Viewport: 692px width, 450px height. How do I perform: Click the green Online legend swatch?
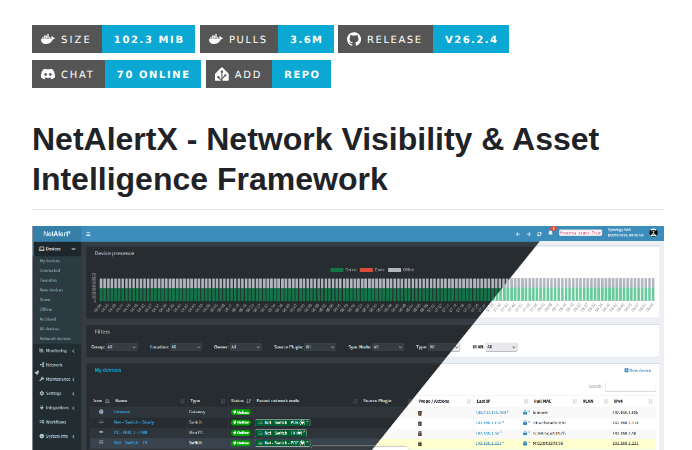(336, 270)
